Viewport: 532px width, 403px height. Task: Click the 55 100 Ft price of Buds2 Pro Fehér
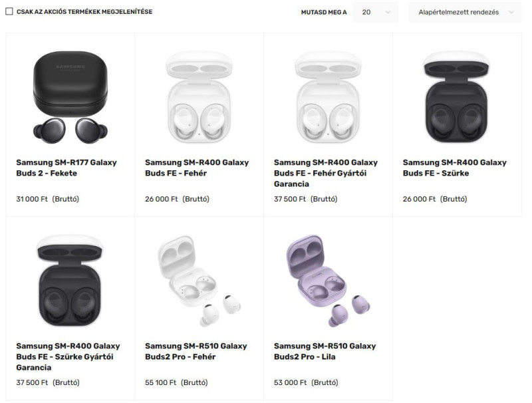click(x=161, y=382)
